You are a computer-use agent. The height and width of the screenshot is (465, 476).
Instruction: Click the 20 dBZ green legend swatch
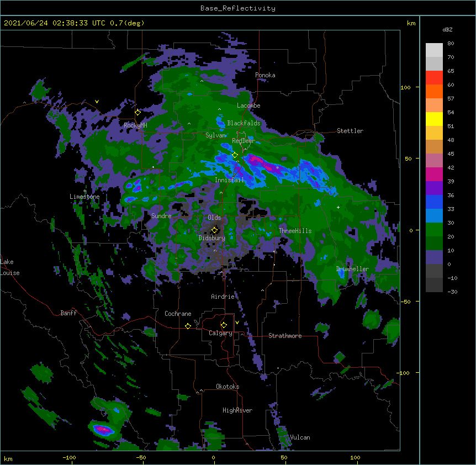tap(434, 243)
